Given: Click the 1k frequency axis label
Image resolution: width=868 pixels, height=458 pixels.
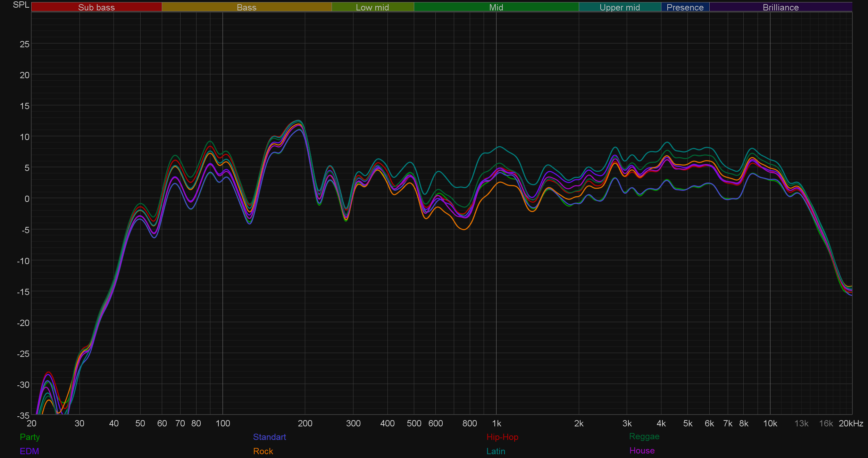Looking at the screenshot, I should click(x=496, y=423).
